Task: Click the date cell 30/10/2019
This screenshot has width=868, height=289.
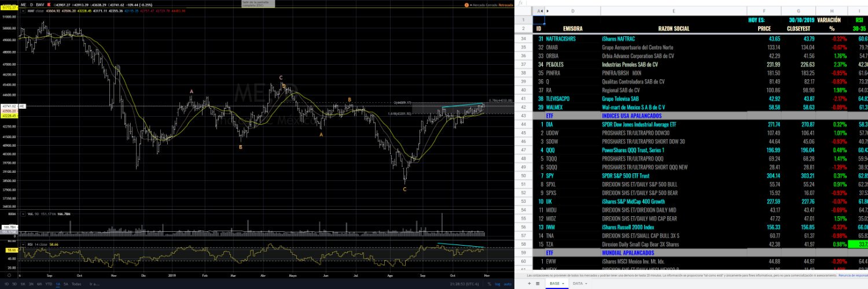Action: coord(798,20)
